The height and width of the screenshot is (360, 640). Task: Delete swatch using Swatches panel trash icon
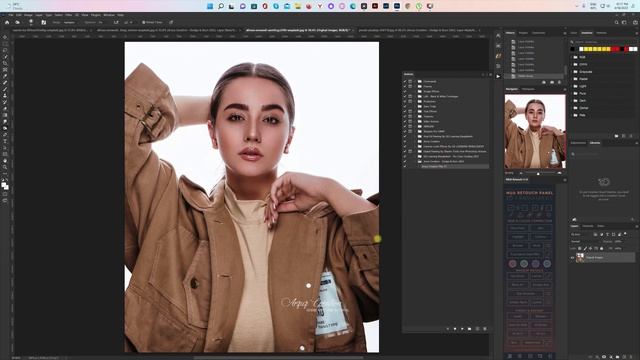[631, 136]
